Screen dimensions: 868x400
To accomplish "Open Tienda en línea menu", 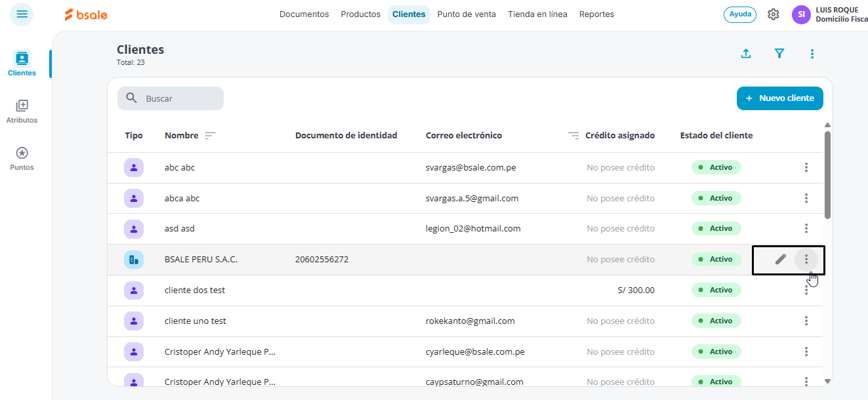I will click(x=537, y=14).
